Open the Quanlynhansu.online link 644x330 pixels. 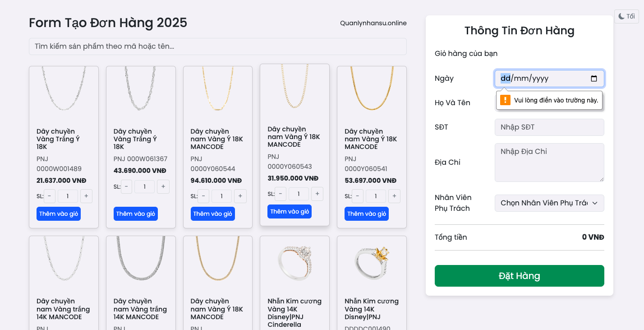(373, 23)
